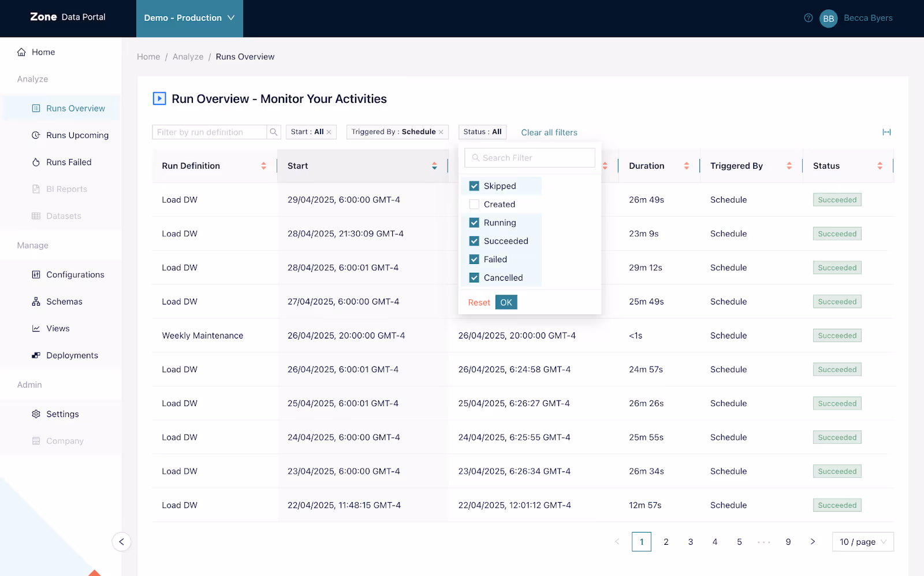Select the Schemas icon

click(35, 301)
